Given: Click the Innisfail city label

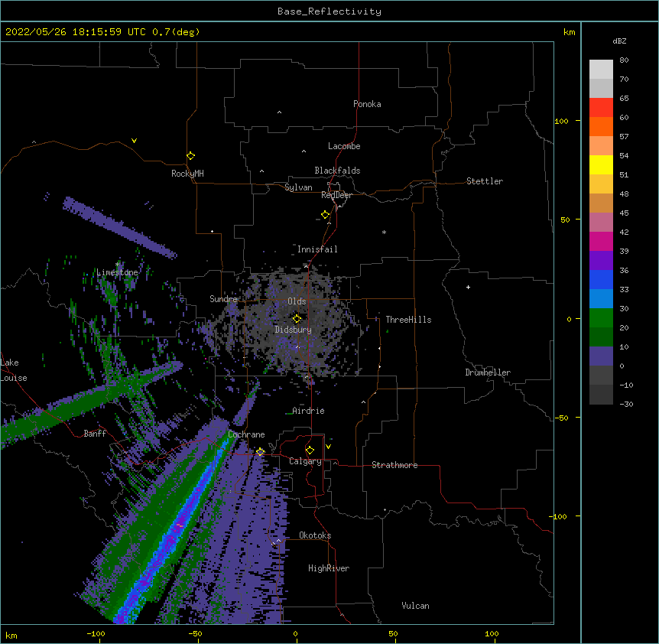Looking at the screenshot, I should (x=317, y=249).
